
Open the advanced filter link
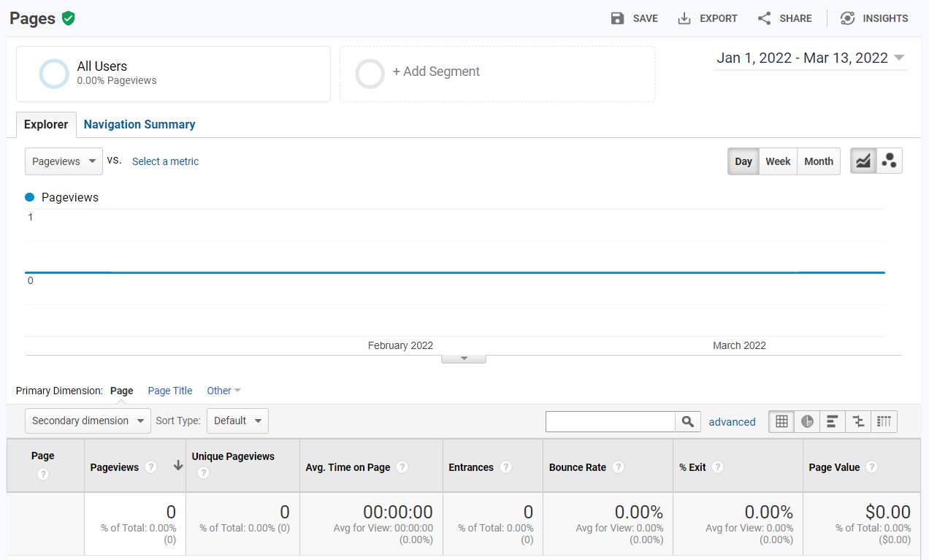[732, 421]
